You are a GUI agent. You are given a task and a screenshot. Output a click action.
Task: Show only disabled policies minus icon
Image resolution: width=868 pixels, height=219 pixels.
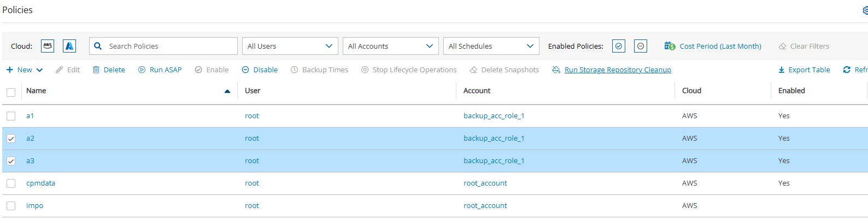click(x=641, y=46)
